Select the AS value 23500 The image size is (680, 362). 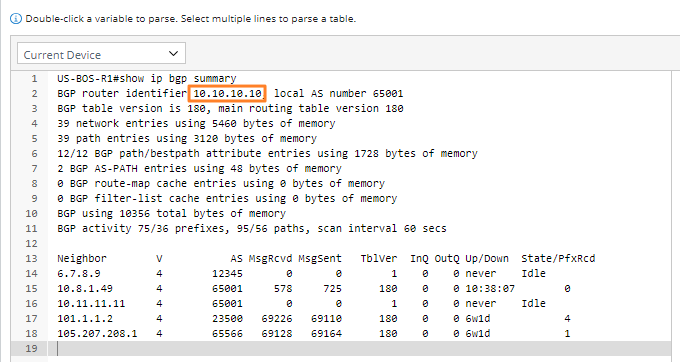click(x=227, y=319)
